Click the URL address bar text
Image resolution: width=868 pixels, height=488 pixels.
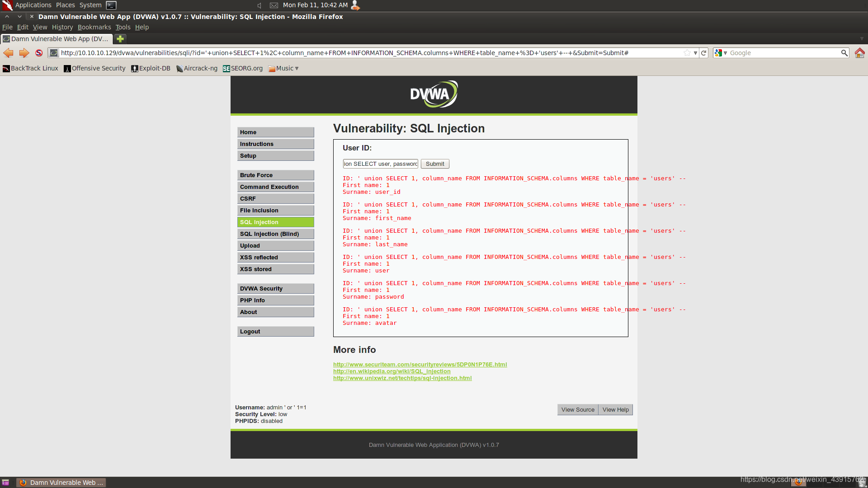(344, 53)
